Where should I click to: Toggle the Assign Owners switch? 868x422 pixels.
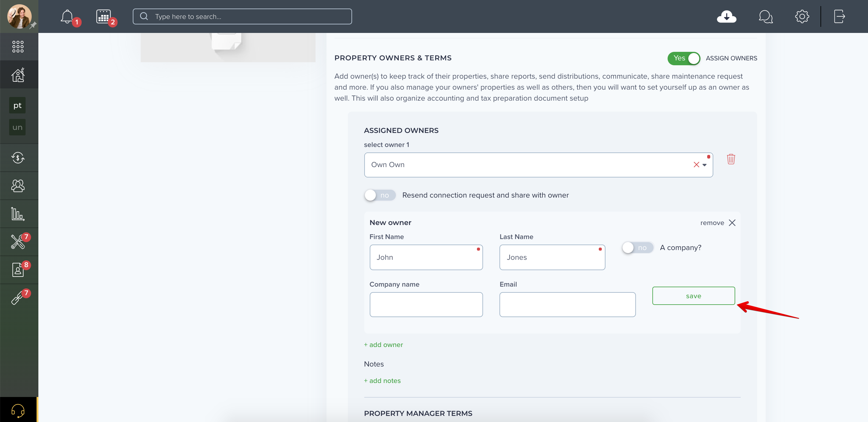684,58
